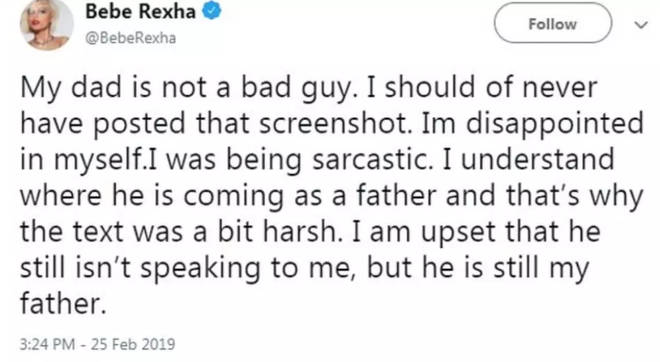The height and width of the screenshot is (362, 660).
Task: Follow the Bebe Rexha account
Action: tap(553, 23)
